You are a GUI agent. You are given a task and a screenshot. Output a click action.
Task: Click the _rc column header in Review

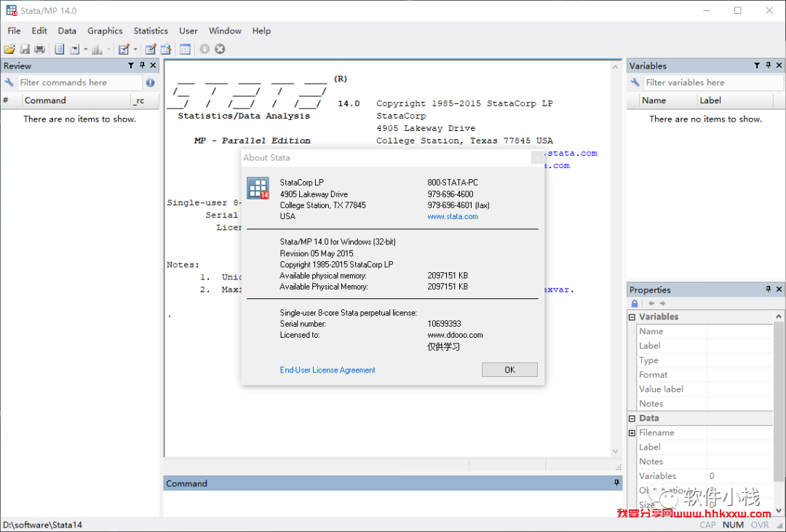tap(144, 100)
